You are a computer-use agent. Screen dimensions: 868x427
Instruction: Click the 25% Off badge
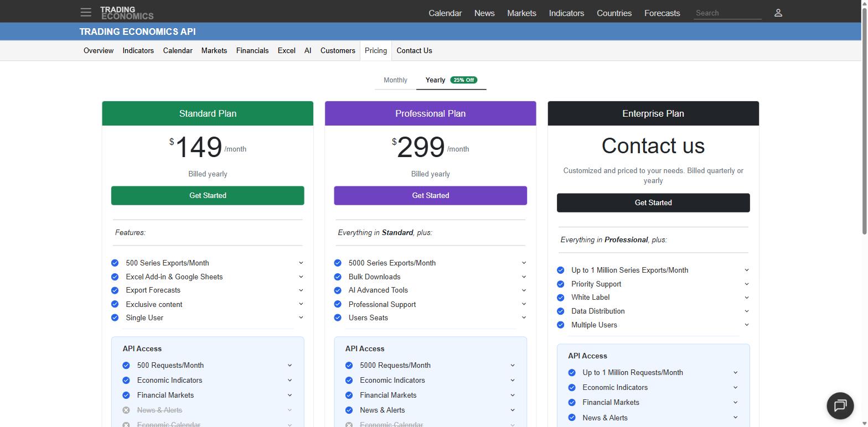click(463, 80)
